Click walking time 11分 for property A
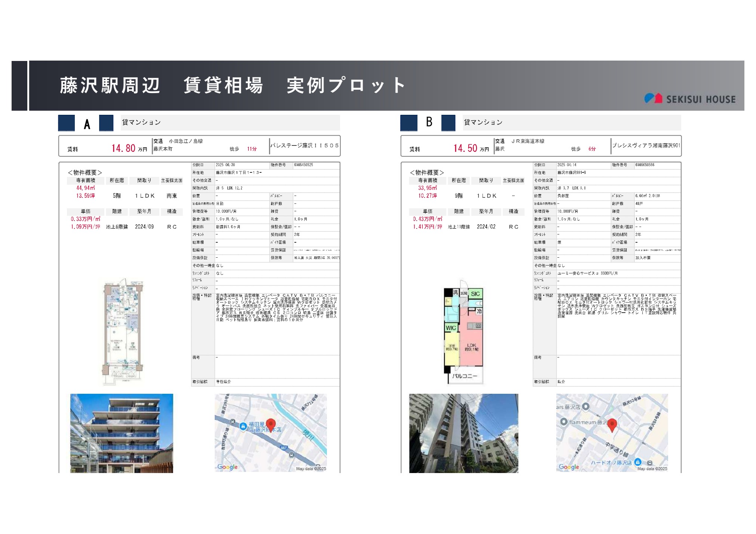 click(x=252, y=149)
